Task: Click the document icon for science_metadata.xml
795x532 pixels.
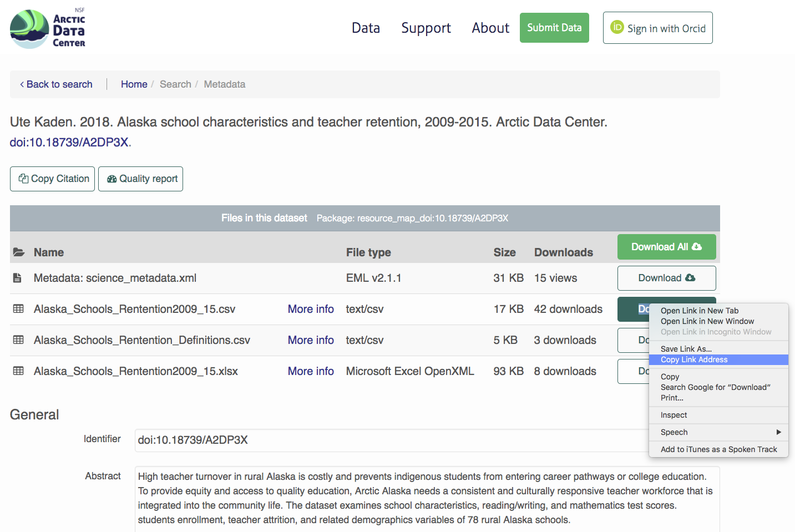Action: click(17, 278)
